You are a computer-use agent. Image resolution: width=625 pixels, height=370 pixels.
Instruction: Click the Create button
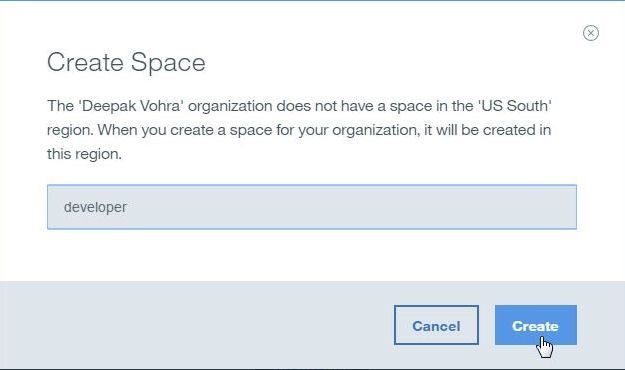click(536, 325)
